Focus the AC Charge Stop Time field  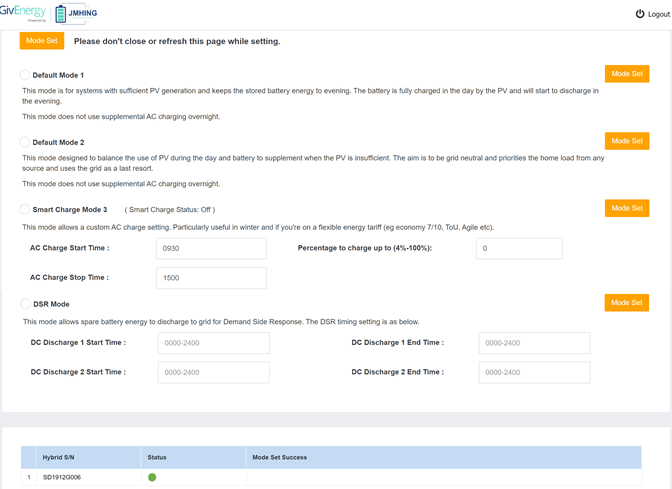(x=211, y=278)
